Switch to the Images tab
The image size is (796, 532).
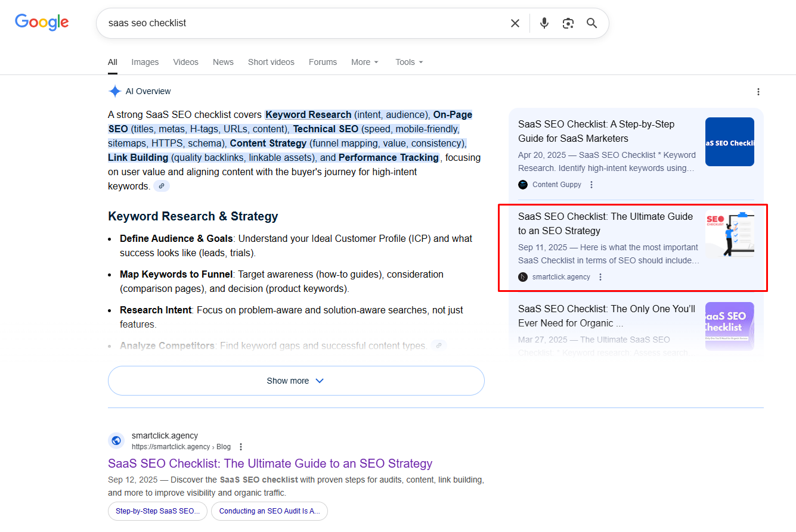tap(145, 62)
